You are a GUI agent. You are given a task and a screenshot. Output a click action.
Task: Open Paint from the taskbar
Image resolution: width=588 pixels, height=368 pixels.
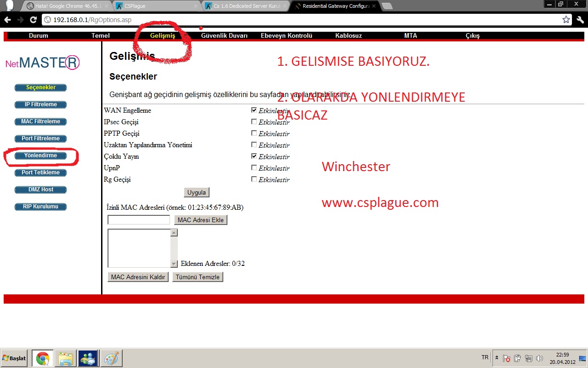click(111, 358)
